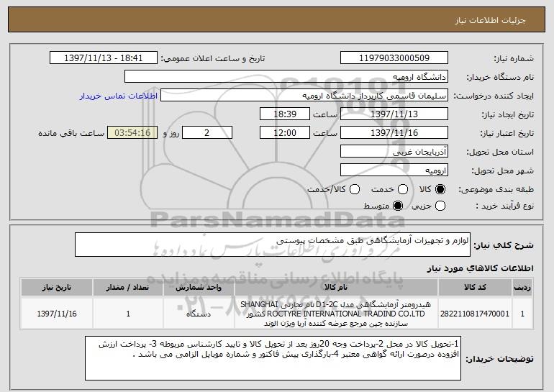
Task: Click the need date cell 1397/11/16 in table
Action: click(57, 314)
